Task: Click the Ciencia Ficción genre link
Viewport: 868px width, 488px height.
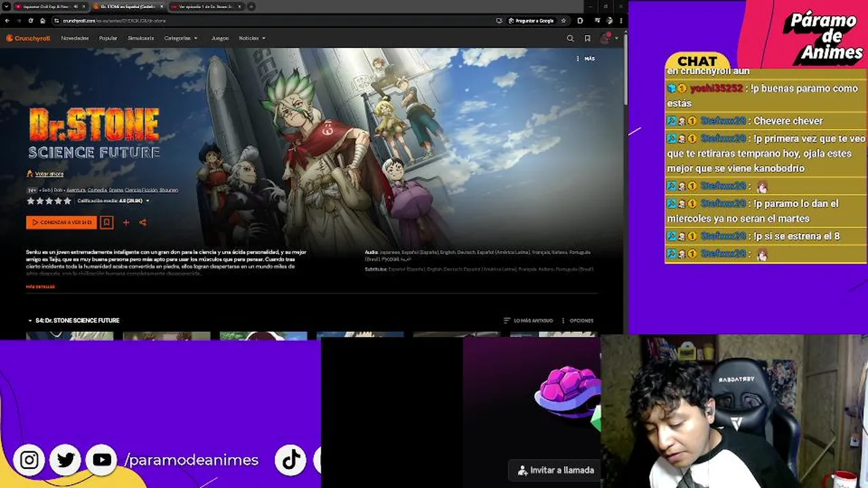Action: 141,190
